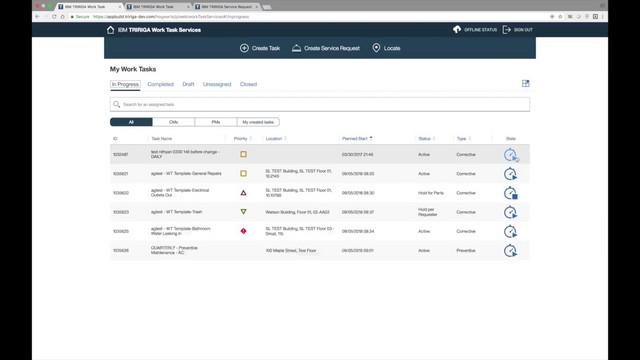640x360 pixels.
Task: Click the Locate map pin icon
Action: click(376, 48)
